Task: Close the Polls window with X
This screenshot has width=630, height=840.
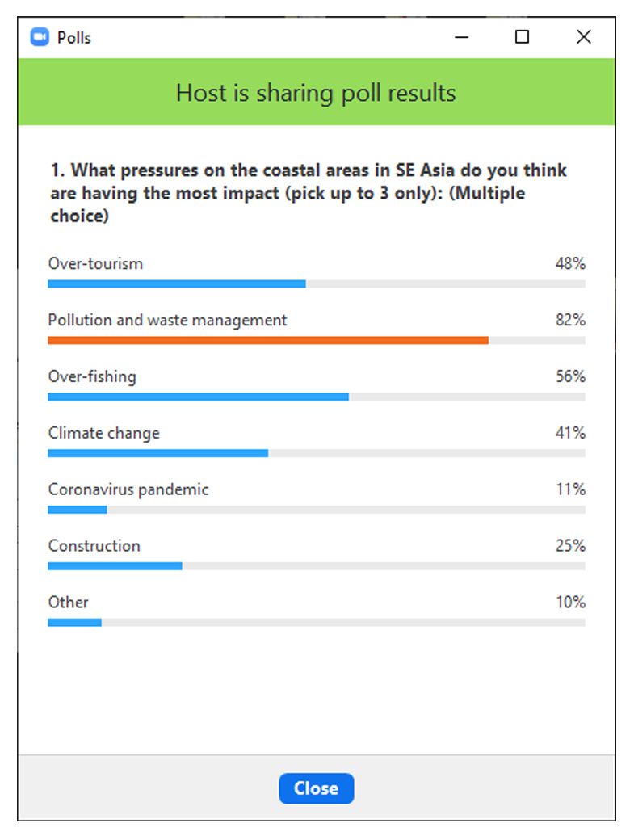Action: pyautogui.click(x=583, y=37)
